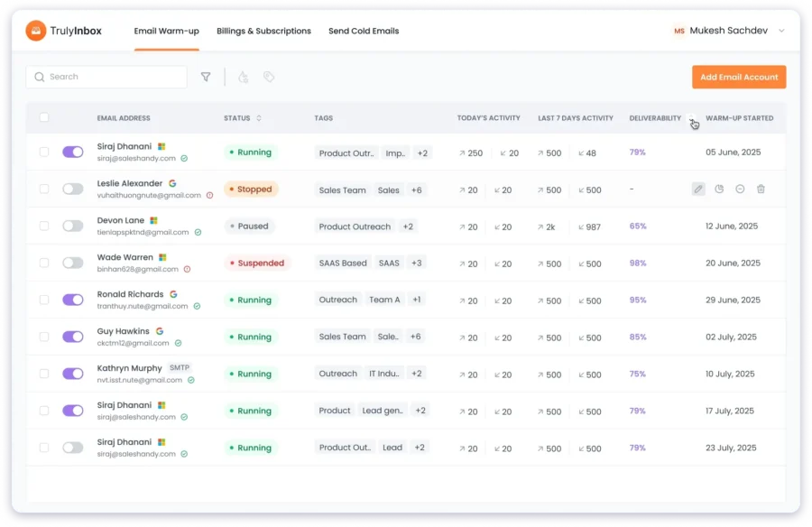812x527 pixels.
Task: Check the select-all checkbox in the header
Action: tap(43, 117)
